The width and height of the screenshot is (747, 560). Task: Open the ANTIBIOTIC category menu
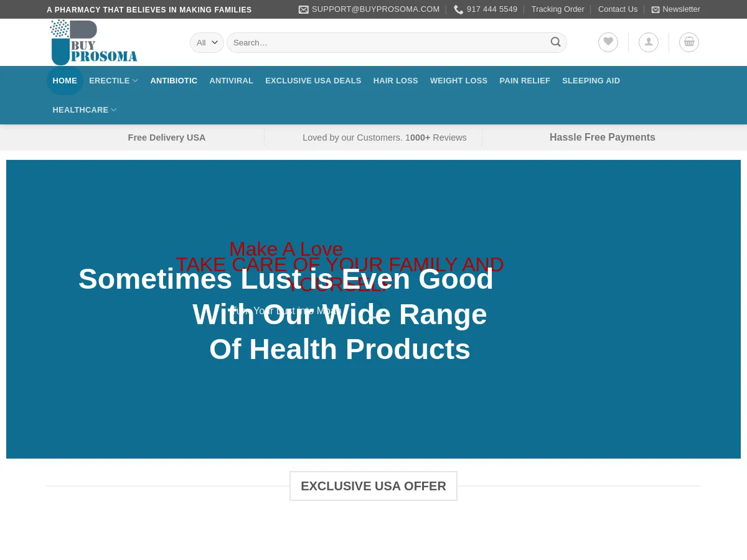tap(174, 80)
